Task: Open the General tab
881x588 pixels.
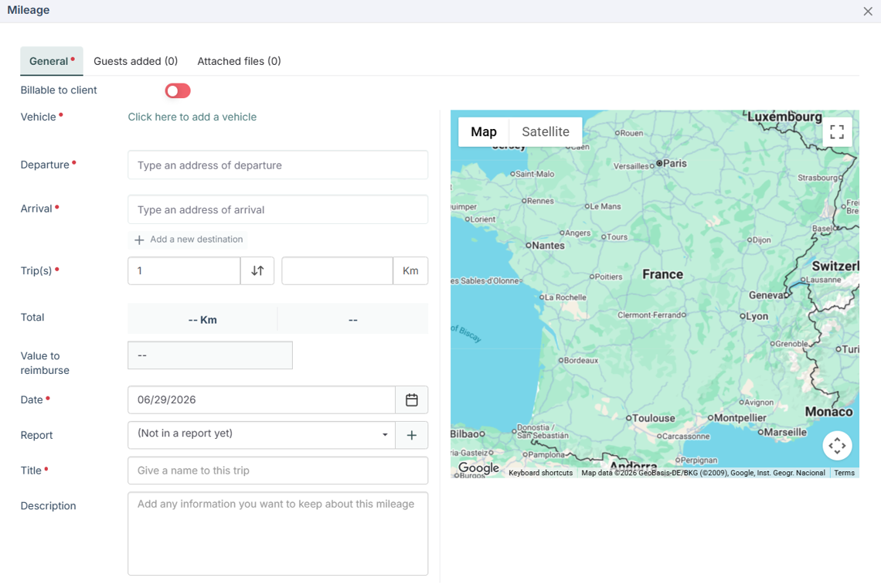Action: click(52, 61)
